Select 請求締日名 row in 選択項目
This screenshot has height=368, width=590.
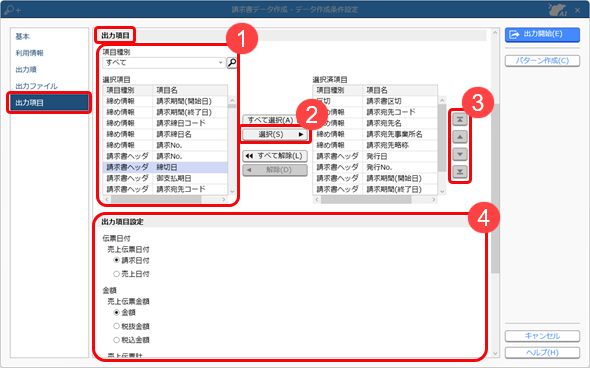click(165, 134)
